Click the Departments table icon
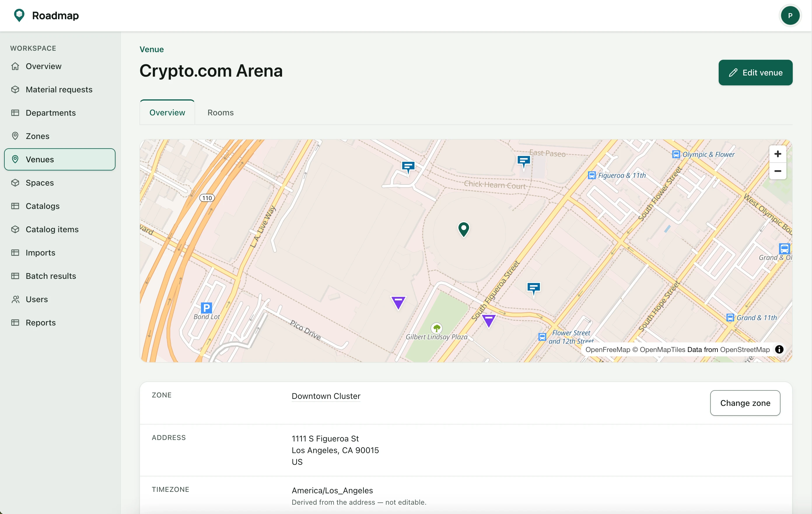Image resolution: width=812 pixels, height=514 pixels. tap(15, 112)
